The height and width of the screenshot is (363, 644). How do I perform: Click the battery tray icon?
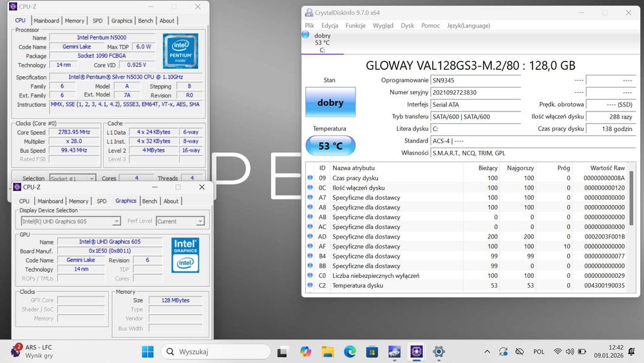pyautogui.click(x=582, y=351)
